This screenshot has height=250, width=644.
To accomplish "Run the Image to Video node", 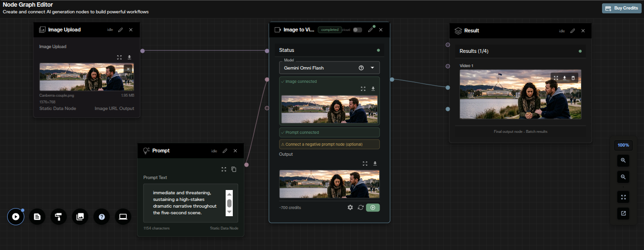I will pyautogui.click(x=373, y=208).
